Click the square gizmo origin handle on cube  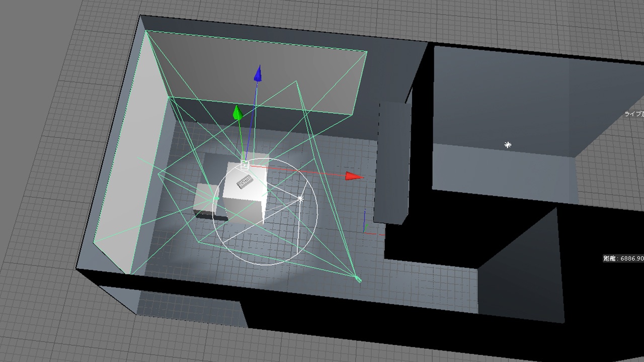[245, 164]
